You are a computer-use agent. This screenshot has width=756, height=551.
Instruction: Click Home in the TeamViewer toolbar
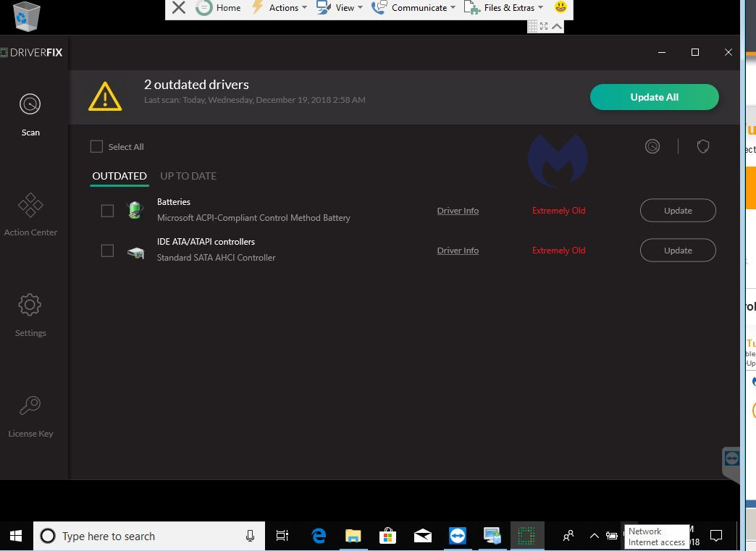(x=219, y=8)
